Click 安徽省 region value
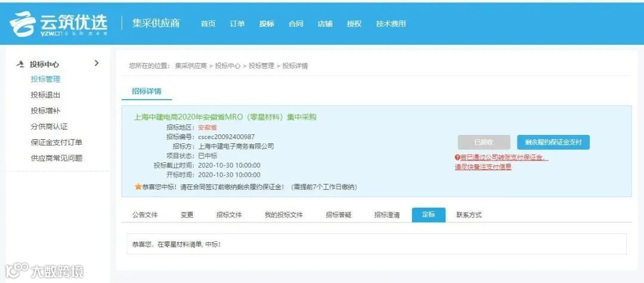The image size is (644, 283). point(208,127)
